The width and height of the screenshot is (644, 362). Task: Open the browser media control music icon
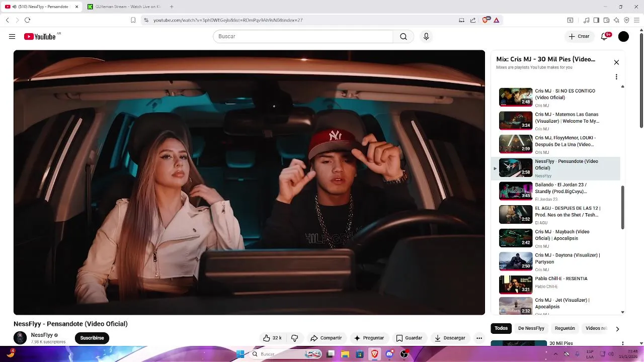[586, 20]
